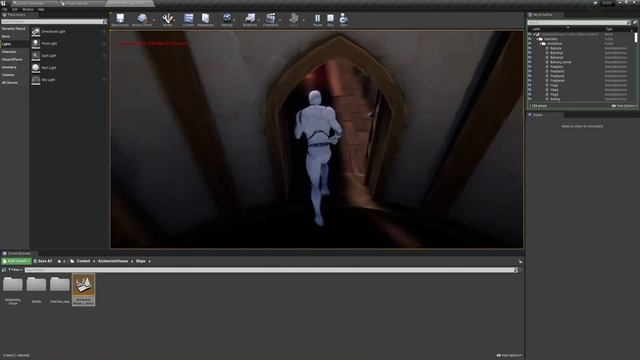Select Rect Light actor icon
This screenshot has height=360, width=640.
coord(36,67)
